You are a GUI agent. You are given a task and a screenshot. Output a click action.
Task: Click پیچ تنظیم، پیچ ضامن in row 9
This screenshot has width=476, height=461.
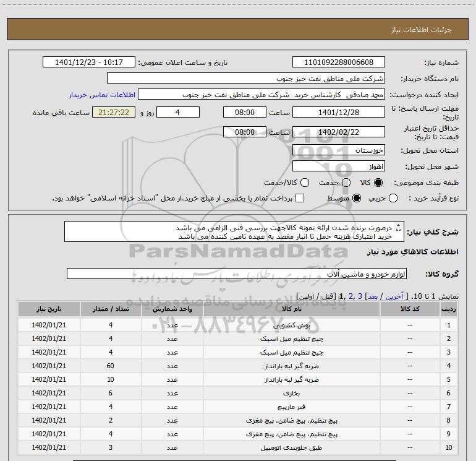coord(291,434)
